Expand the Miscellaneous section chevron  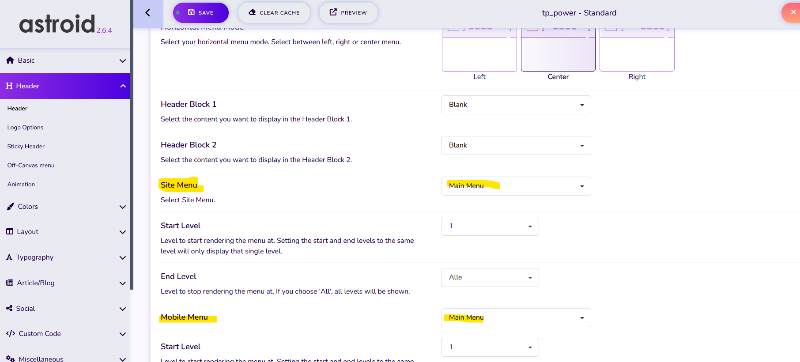point(122,359)
